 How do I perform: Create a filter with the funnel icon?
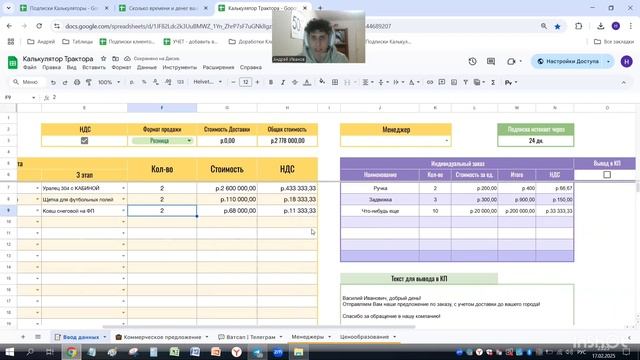pyautogui.click(x=465, y=82)
